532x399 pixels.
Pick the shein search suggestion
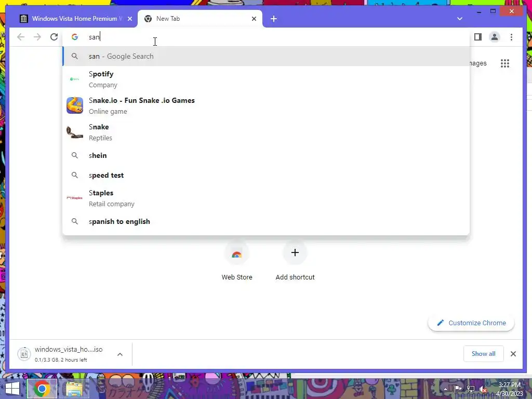click(267, 155)
